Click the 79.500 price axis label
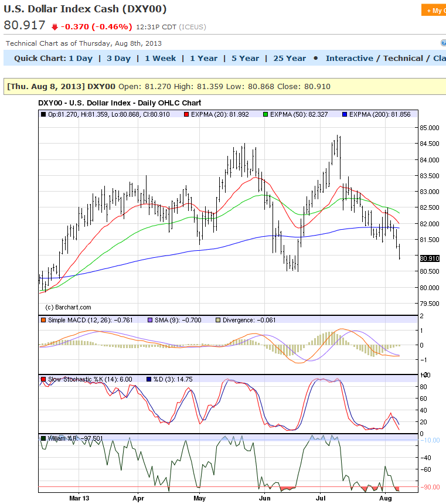Image resolution: width=446 pixels, height=504 pixels. (x=430, y=304)
